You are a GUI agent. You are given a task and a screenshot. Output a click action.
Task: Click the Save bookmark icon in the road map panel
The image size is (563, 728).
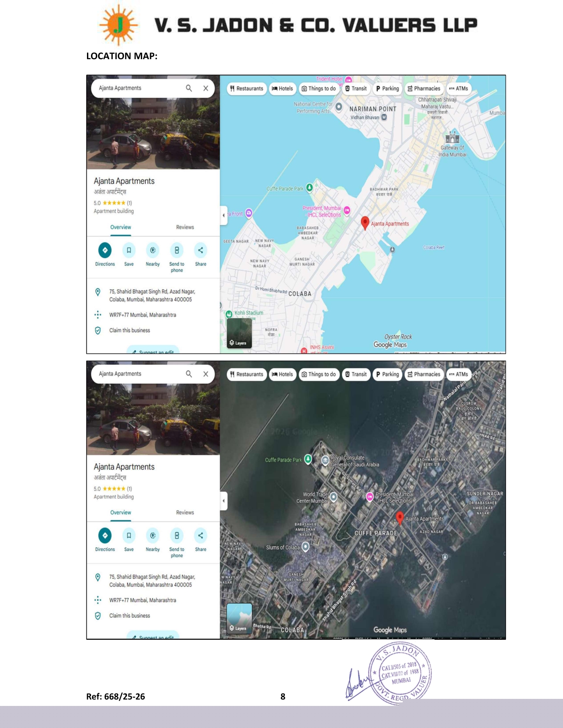pos(129,250)
